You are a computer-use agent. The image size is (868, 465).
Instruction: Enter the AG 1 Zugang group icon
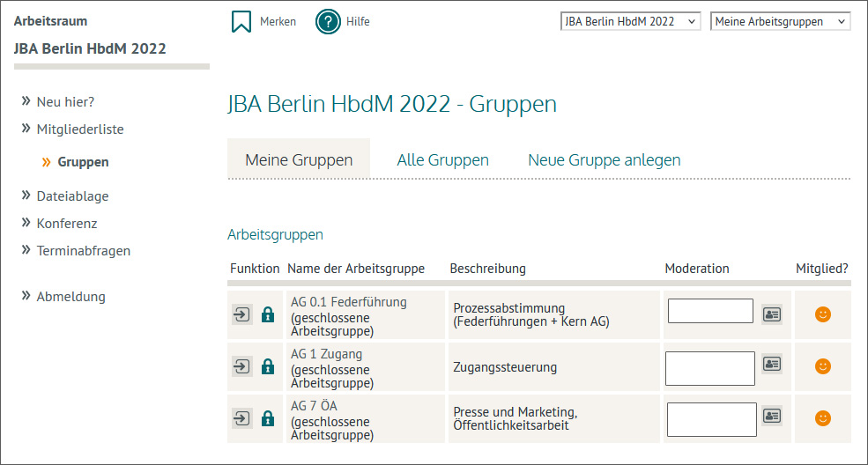[242, 366]
